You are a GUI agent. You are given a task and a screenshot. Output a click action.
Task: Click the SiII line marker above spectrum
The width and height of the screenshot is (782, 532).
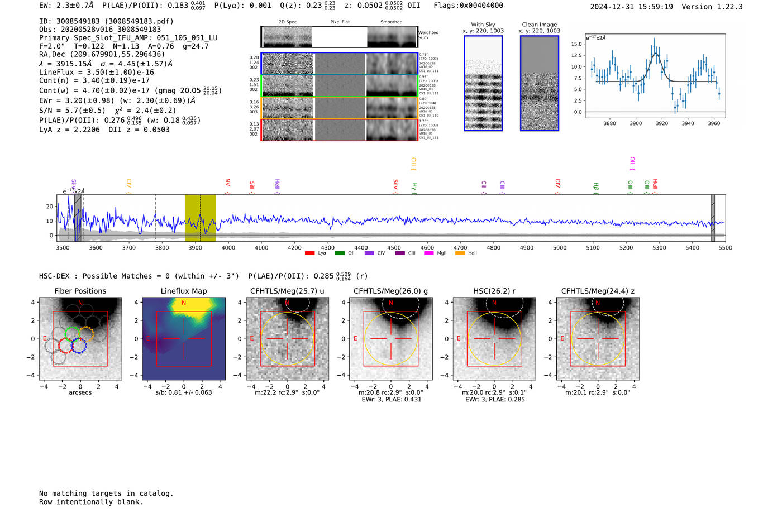[252, 188]
